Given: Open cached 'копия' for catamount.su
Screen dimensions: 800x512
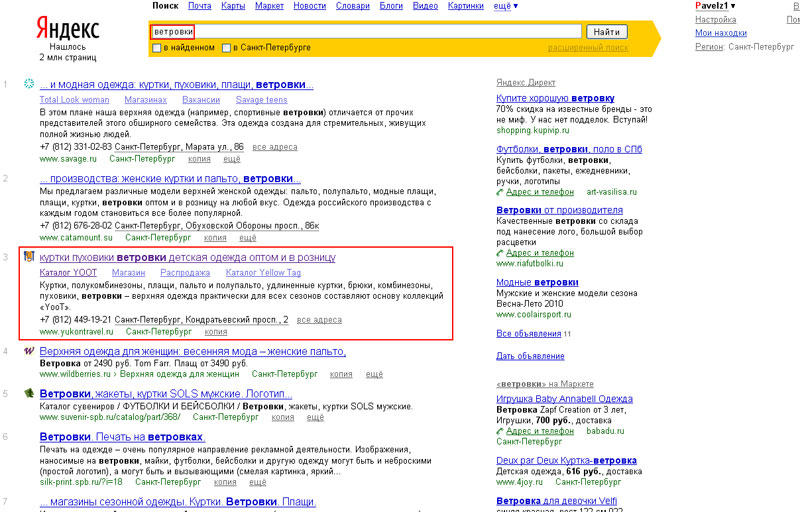Looking at the screenshot, I should click(x=215, y=238).
